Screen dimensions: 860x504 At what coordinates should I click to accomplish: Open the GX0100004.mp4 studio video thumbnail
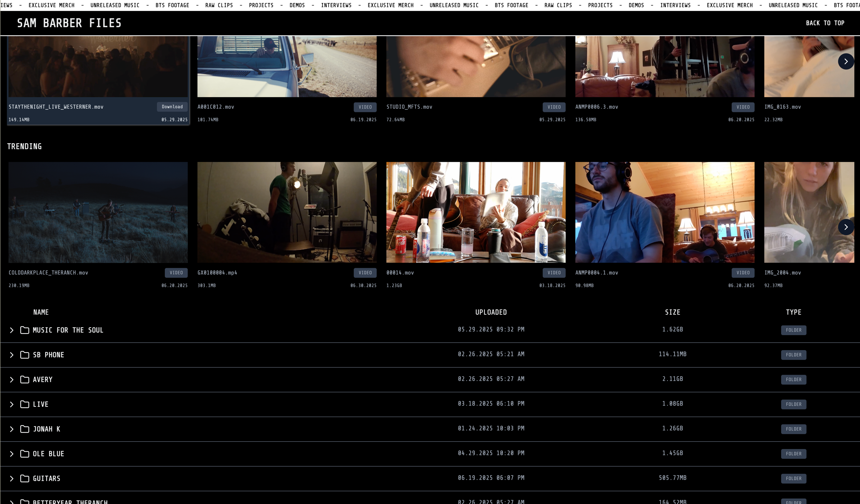pos(287,212)
